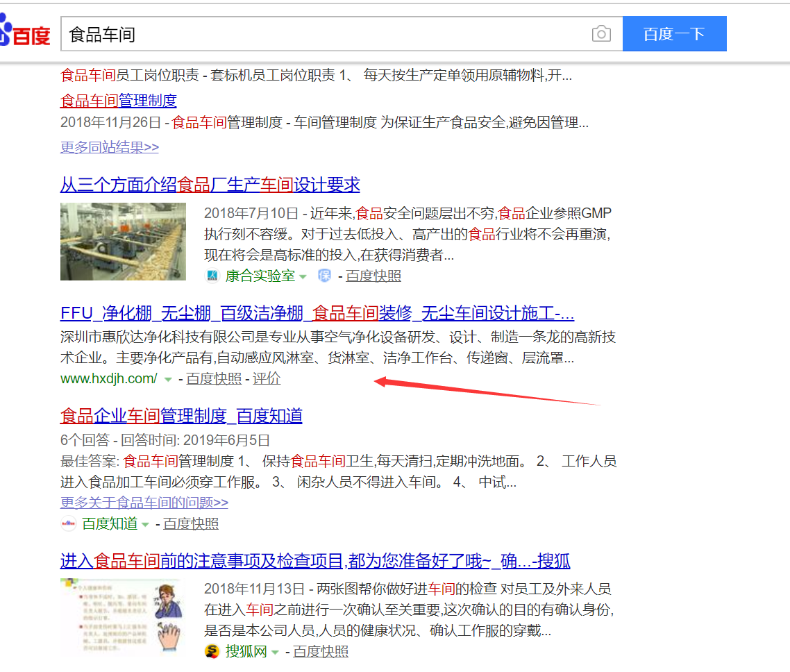The height and width of the screenshot is (672, 790).
Task: Click the Baidu logo
Action: click(x=24, y=31)
